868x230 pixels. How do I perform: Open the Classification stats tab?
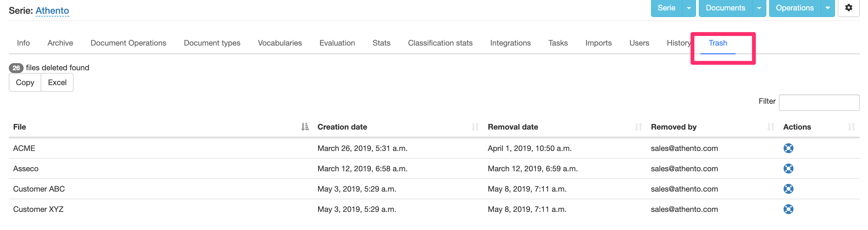coord(440,43)
